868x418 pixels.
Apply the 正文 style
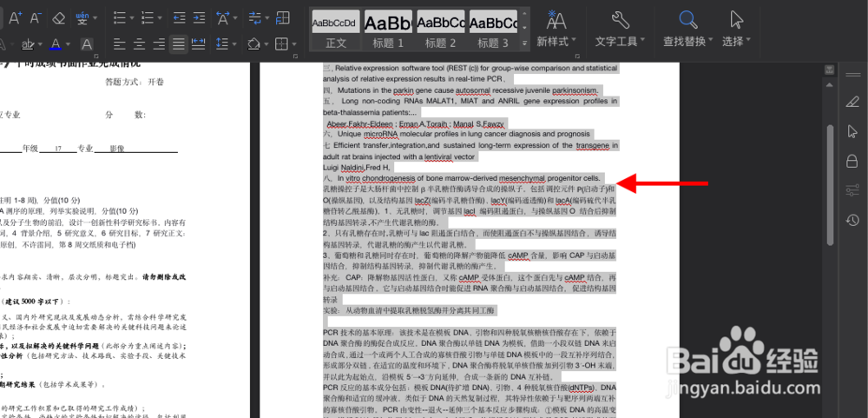[x=336, y=30]
